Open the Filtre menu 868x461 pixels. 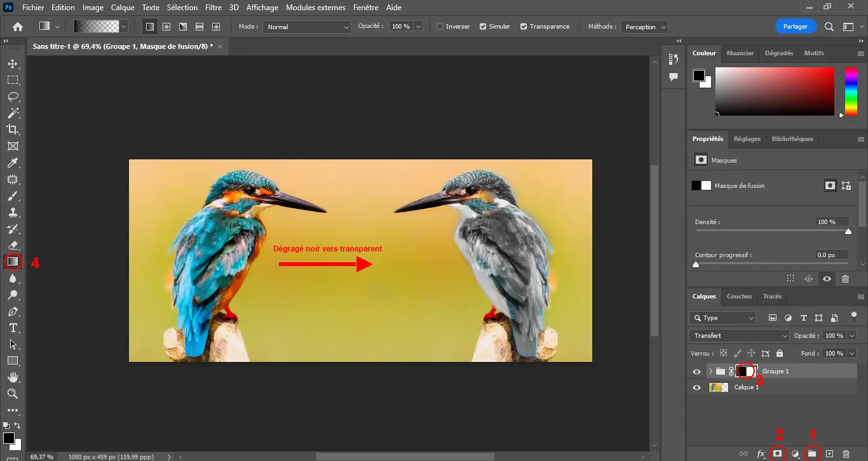213,8
